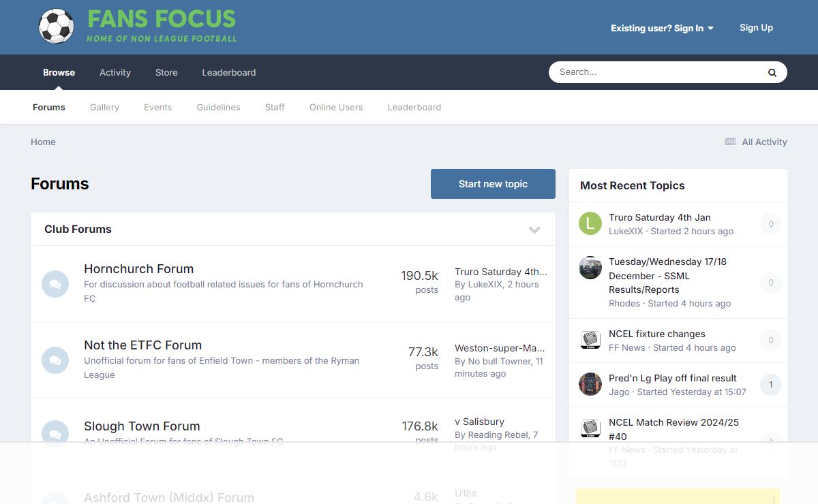Click the All Activity newspaper icon

click(x=730, y=142)
